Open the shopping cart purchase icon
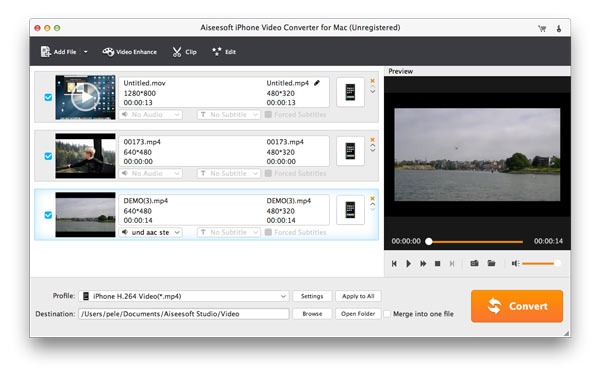 tap(542, 28)
